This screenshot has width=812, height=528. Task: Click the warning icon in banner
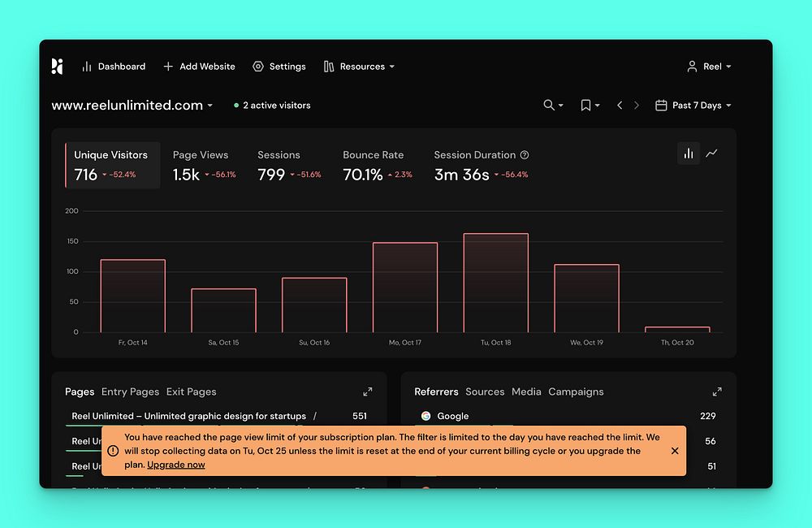pos(113,451)
